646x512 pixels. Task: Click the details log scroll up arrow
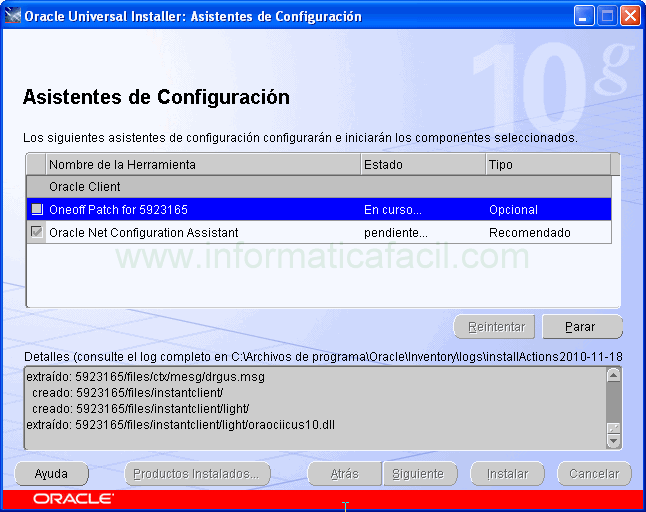click(613, 375)
